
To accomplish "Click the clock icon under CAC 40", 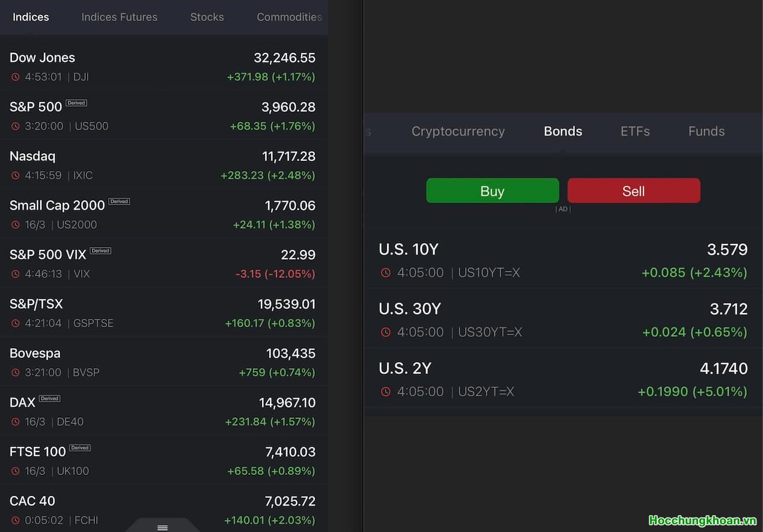I will tap(15, 520).
